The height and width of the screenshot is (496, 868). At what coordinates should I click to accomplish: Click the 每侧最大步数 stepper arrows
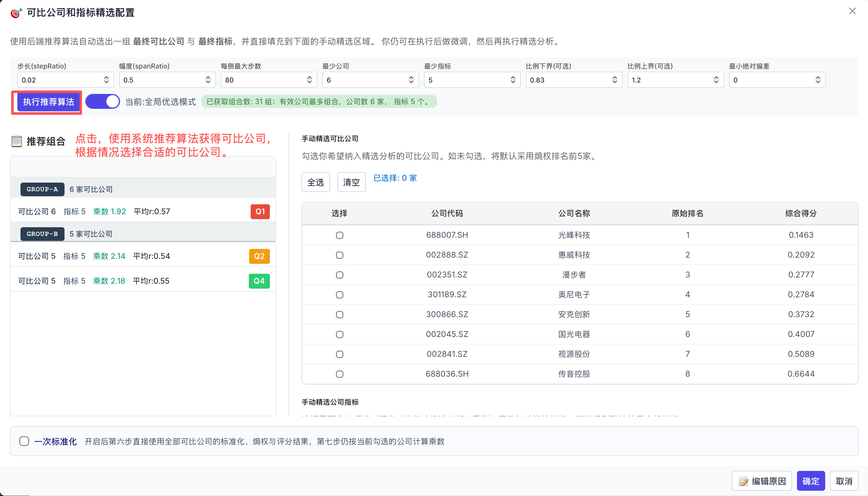309,80
